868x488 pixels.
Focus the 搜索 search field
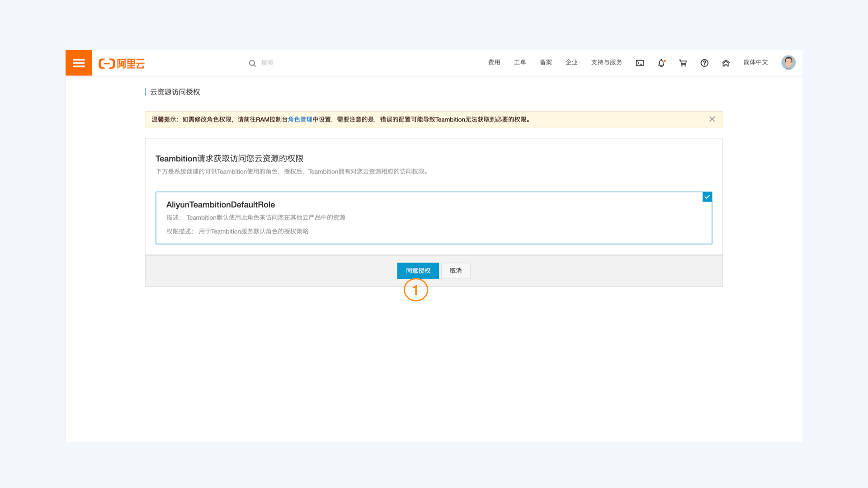(267, 63)
